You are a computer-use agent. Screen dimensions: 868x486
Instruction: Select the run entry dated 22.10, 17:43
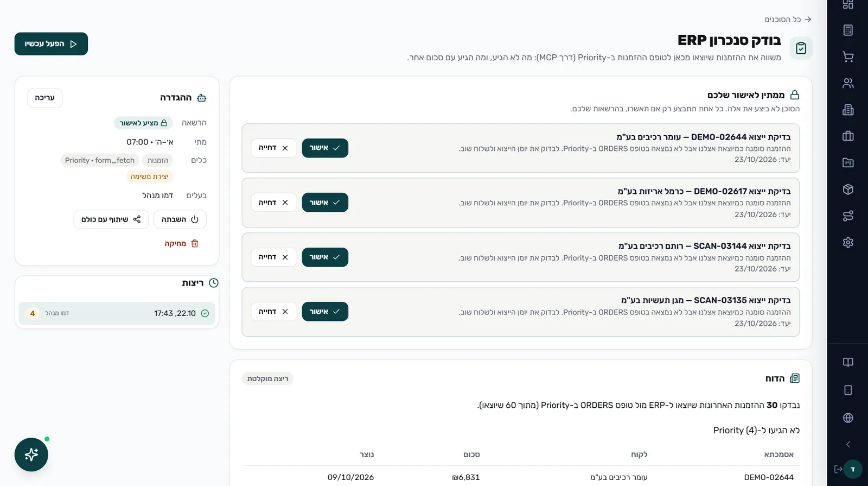click(117, 313)
